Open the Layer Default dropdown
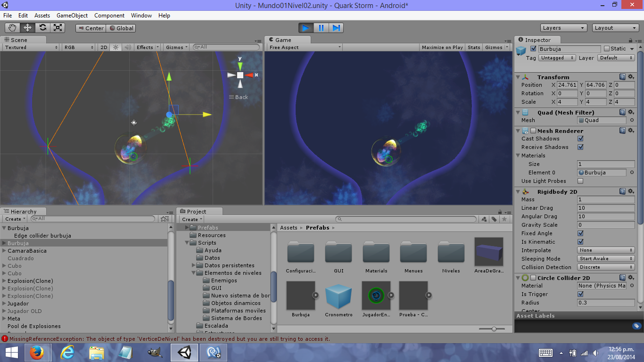 [x=616, y=58]
